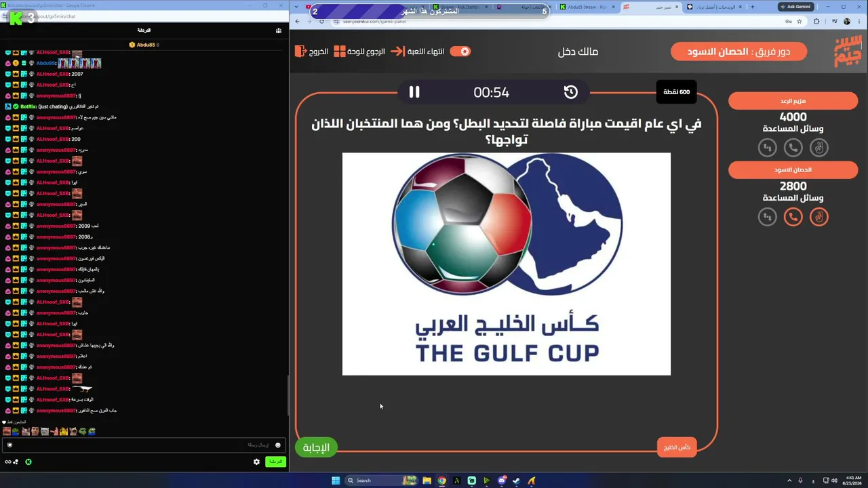Open the Chrome profile avatar
The width and height of the screenshot is (868, 488).
847,22
